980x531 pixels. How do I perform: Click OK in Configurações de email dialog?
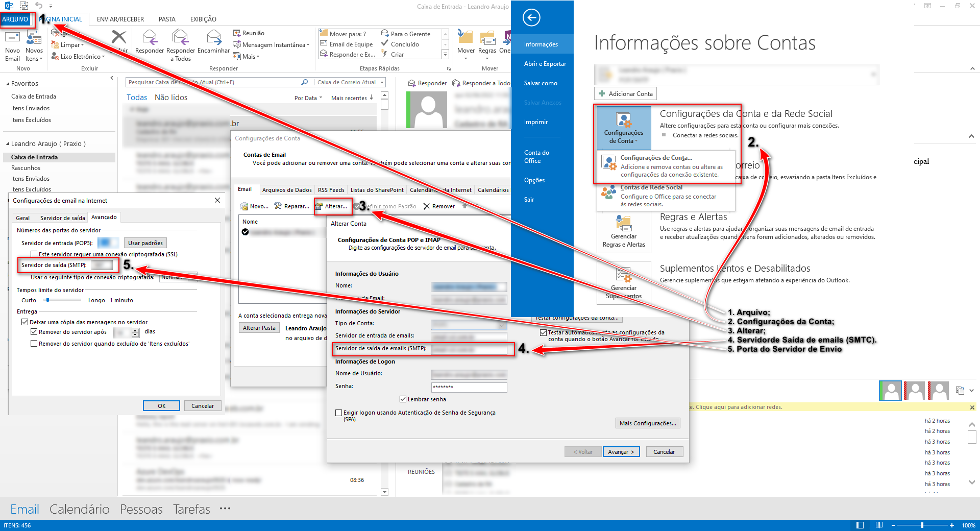click(x=161, y=406)
